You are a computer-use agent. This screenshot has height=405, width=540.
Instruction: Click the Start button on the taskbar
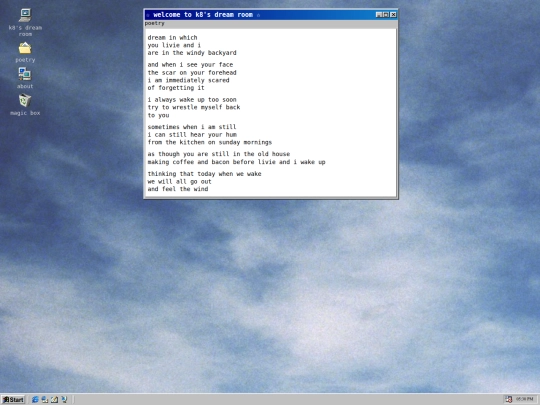click(x=13, y=399)
